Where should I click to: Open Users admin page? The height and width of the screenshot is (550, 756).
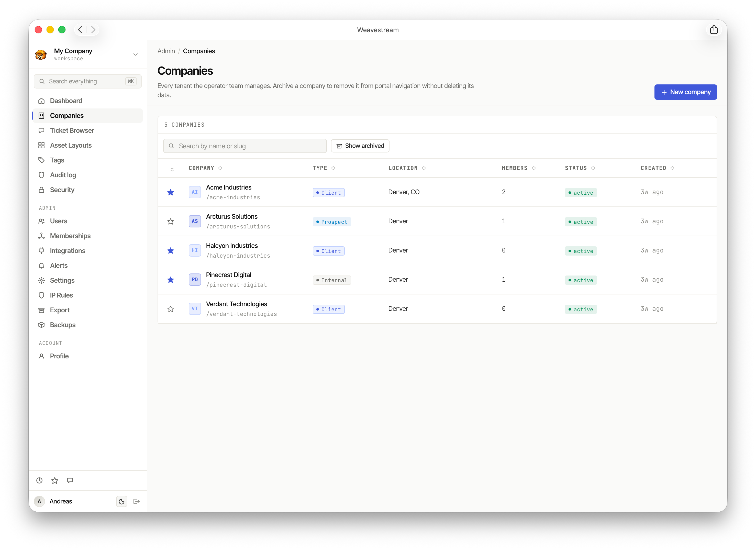(88, 221)
